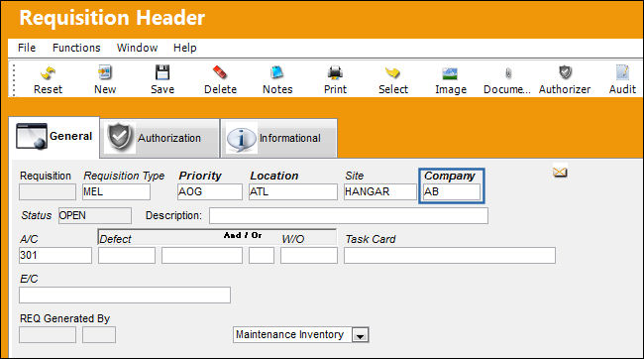Click the Requisition Type label
This screenshot has width=644, height=359.
124,176
